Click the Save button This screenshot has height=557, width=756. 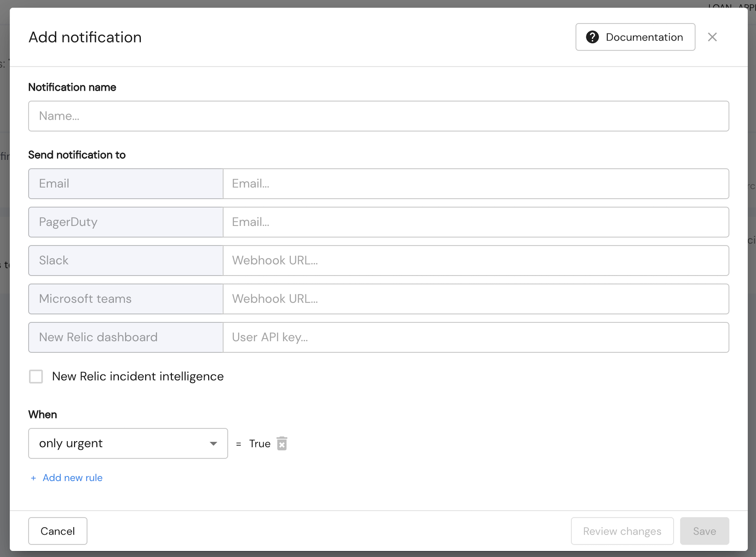pos(704,531)
